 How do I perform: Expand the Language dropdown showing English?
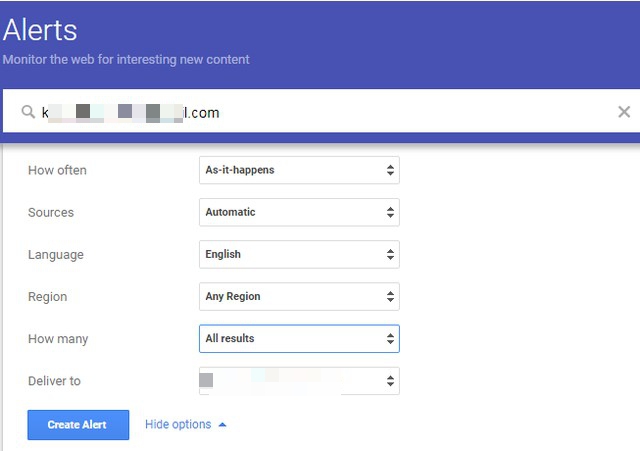point(299,254)
